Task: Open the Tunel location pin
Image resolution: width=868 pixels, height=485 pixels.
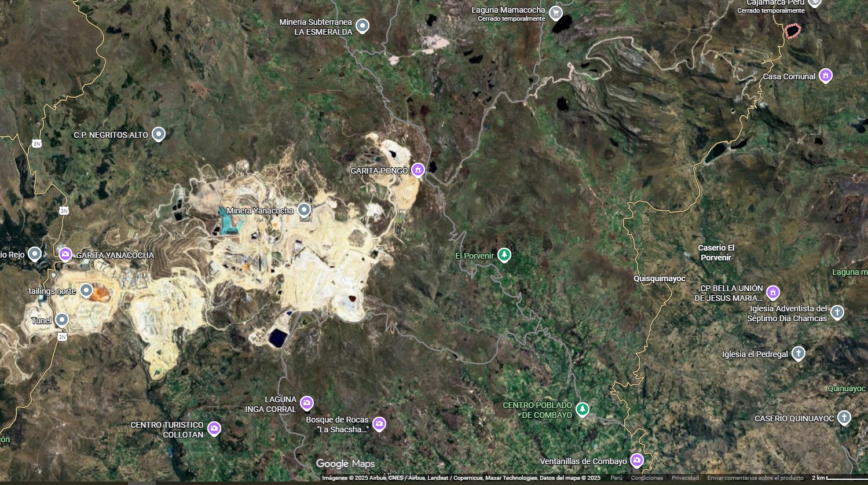Action: (x=62, y=319)
